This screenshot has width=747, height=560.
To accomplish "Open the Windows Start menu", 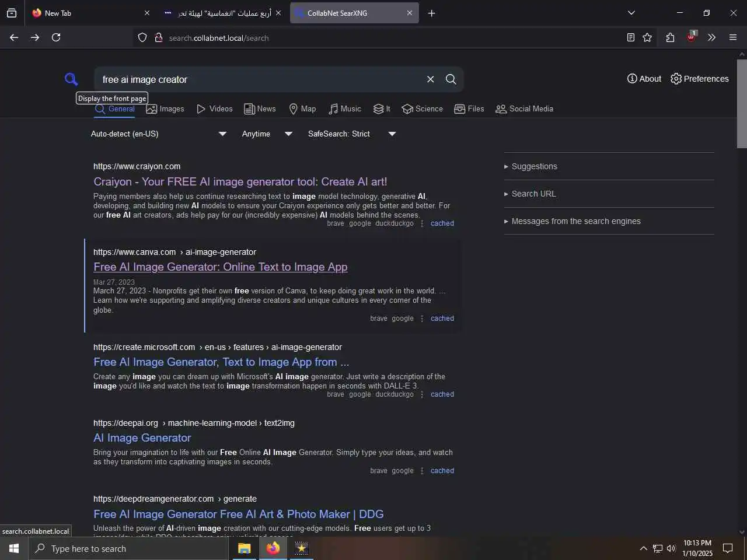I will 14,548.
